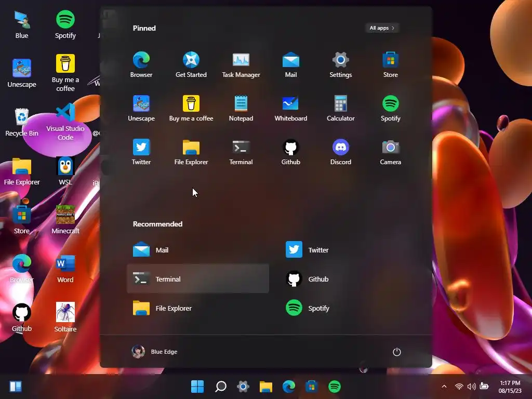
Task: Select Visual Studio Code desktop icon
Action: pos(65,122)
